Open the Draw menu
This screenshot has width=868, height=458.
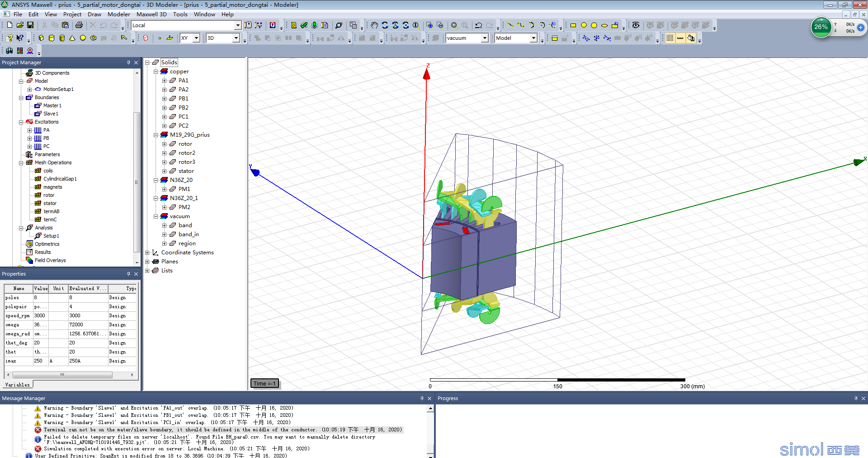pyautogui.click(x=94, y=14)
